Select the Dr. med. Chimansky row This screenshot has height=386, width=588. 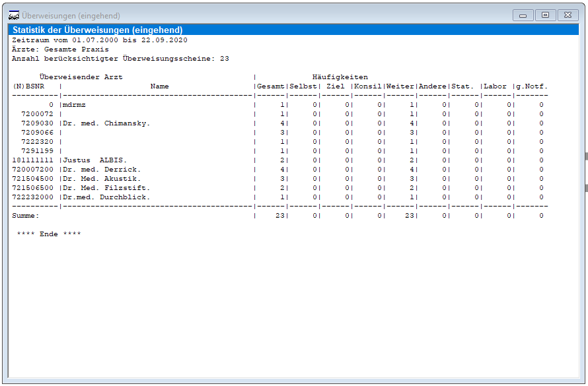(106, 123)
